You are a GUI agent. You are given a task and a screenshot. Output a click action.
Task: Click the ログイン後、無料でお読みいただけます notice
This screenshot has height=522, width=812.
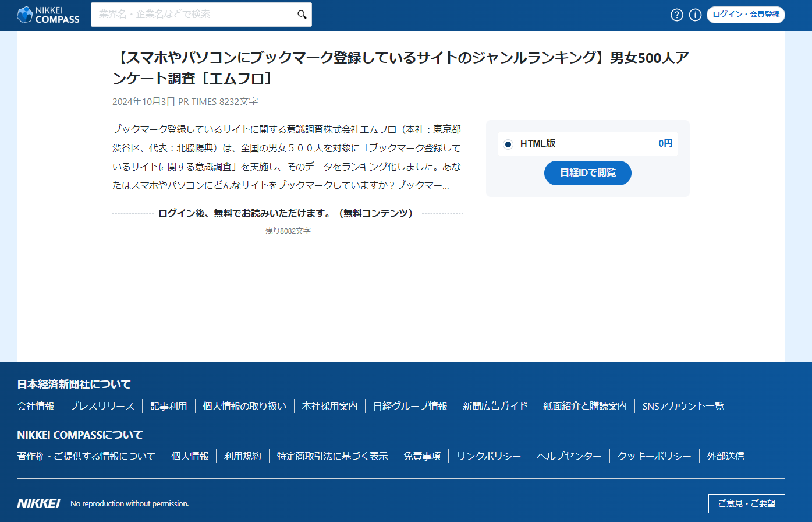point(288,213)
